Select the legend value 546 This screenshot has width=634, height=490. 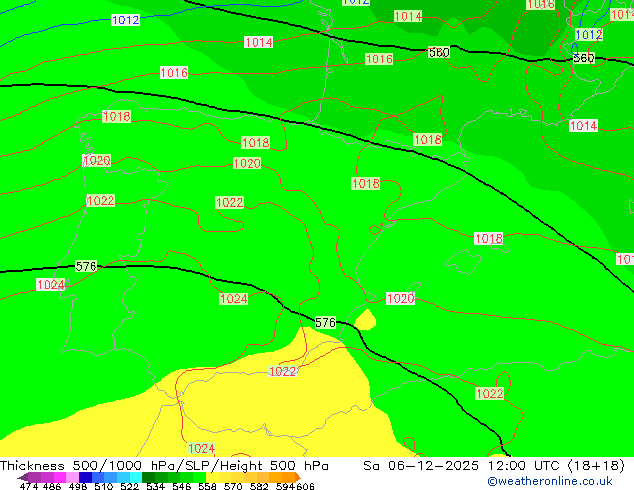[x=182, y=486]
